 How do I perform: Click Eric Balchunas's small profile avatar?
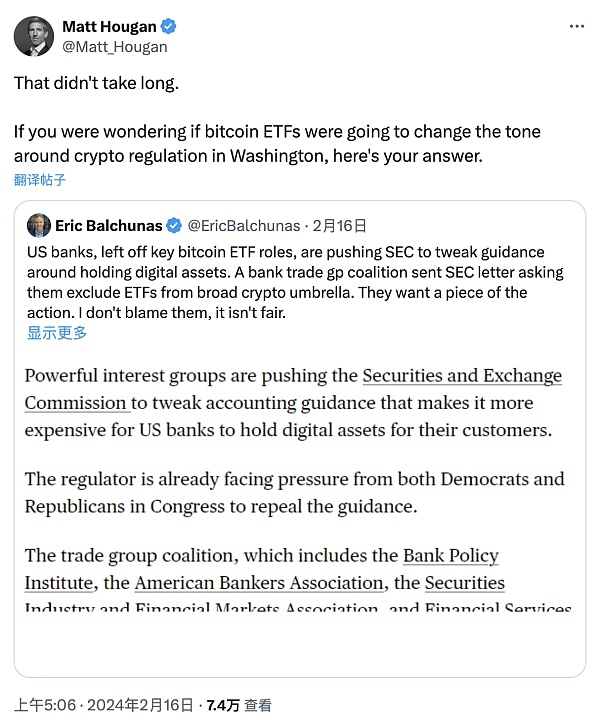38,225
